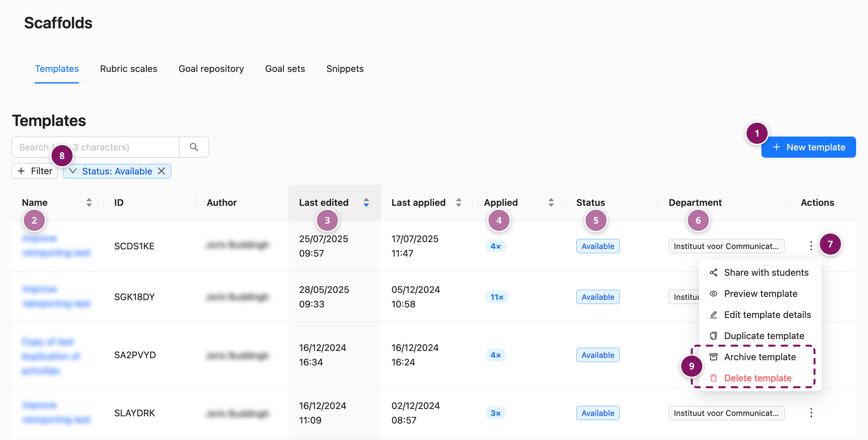Click last applied date 05/12/2024 10:58
Image resolution: width=868 pixels, height=440 pixels.
pyautogui.click(x=416, y=297)
